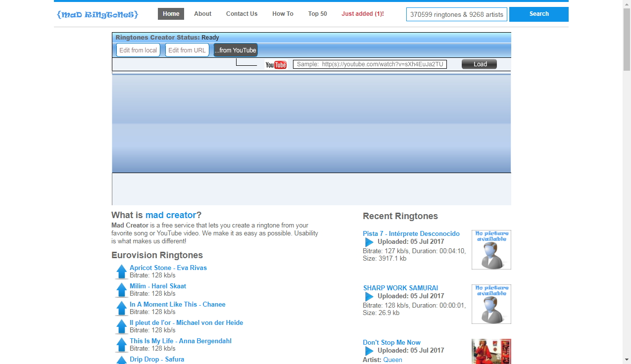Image resolution: width=631 pixels, height=364 pixels.
Task: Switch to the Edit from URL tab
Action: pos(187,50)
